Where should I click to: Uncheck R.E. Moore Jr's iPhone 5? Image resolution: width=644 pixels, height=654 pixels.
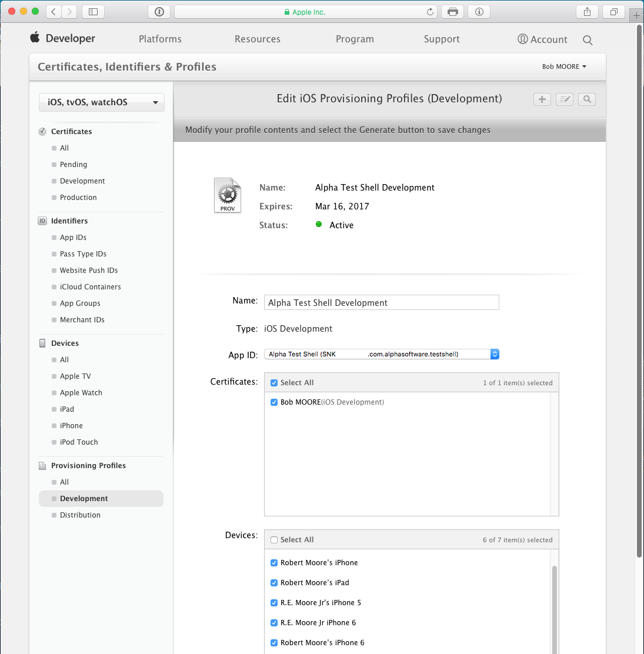click(274, 603)
